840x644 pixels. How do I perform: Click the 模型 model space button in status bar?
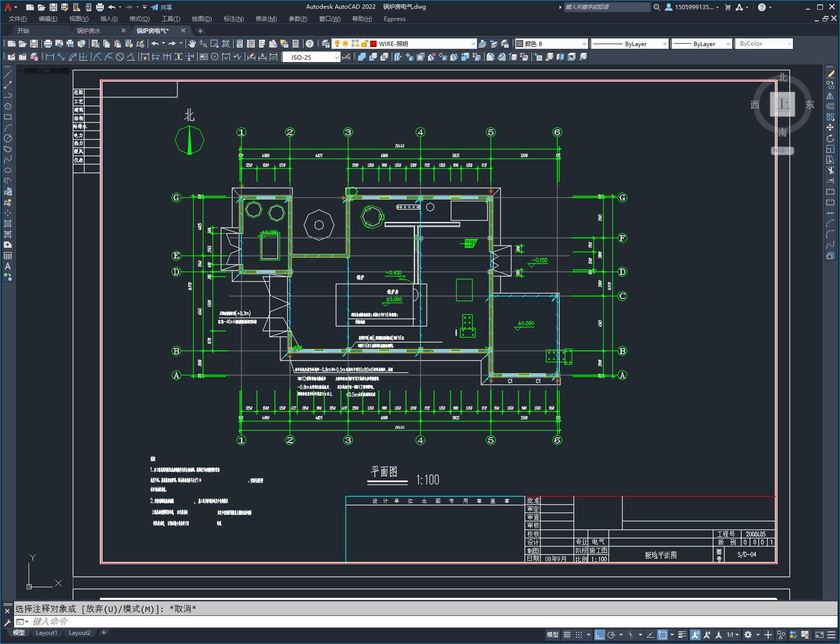553,634
